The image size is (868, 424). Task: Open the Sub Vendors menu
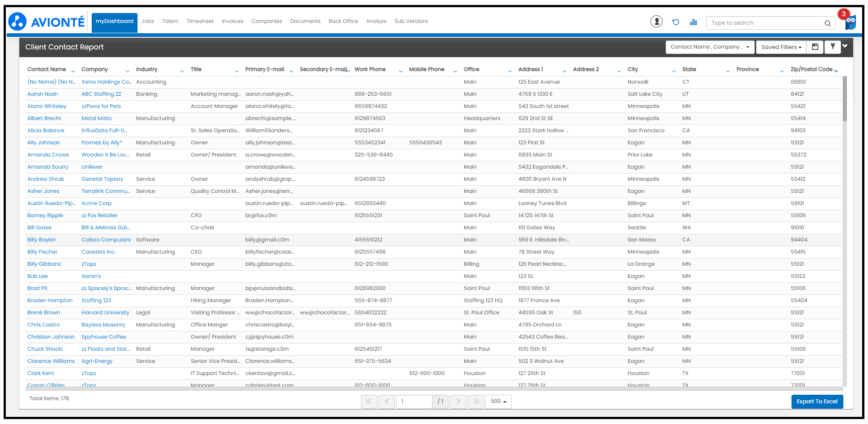tap(411, 21)
